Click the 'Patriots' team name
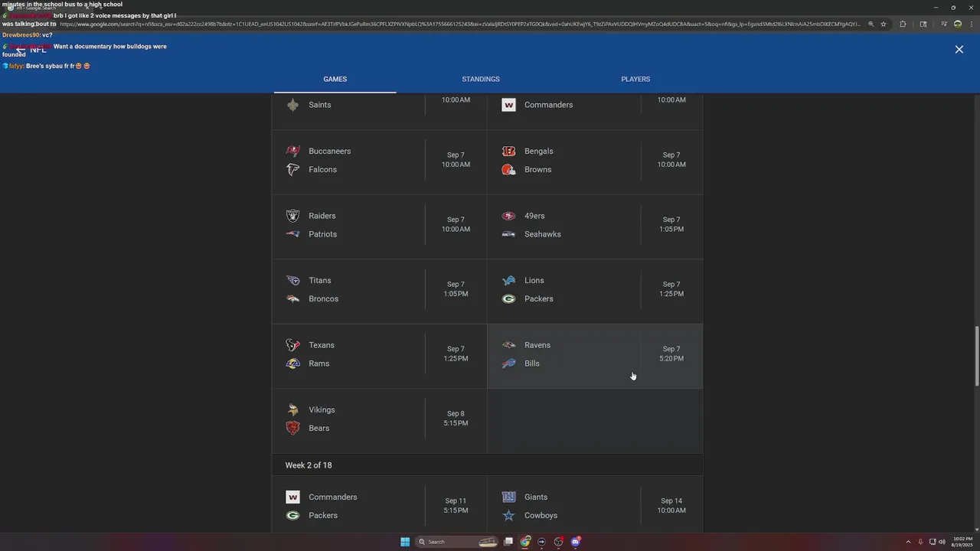This screenshot has width=980, height=551. coord(322,234)
